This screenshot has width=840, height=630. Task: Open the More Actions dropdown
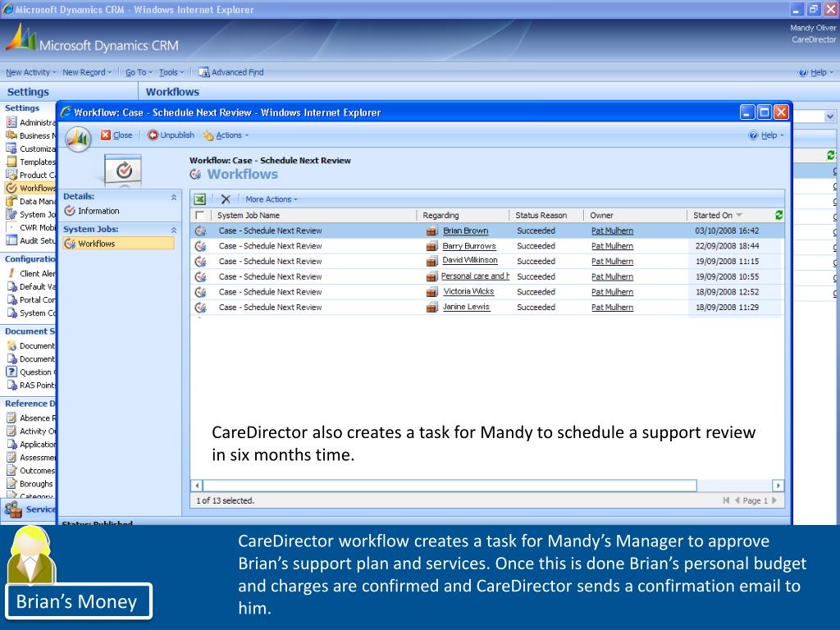tap(271, 199)
